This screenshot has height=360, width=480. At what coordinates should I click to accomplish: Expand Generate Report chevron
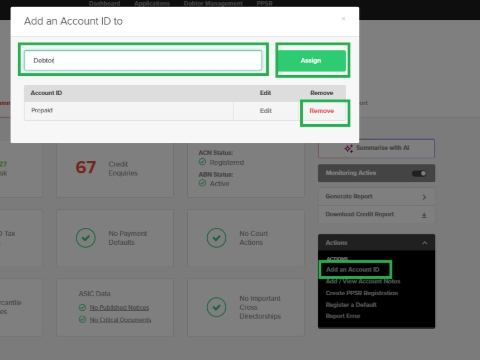424,197
